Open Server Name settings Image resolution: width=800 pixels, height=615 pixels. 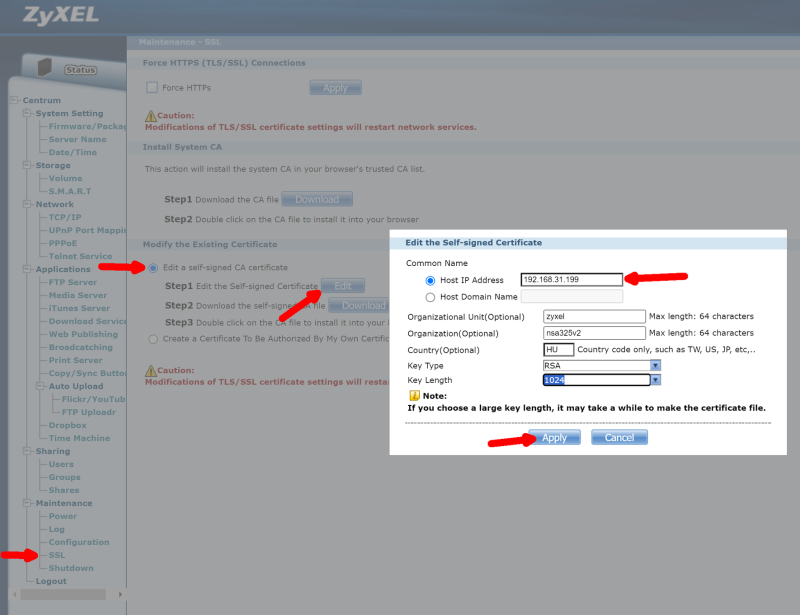(78, 139)
